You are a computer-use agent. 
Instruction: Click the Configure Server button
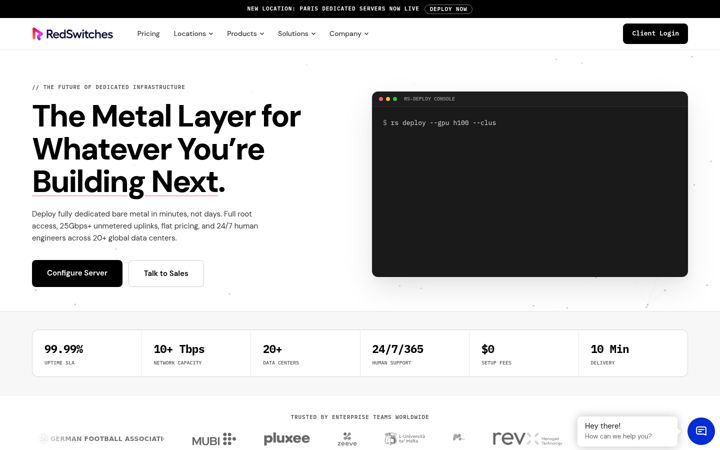tap(77, 273)
